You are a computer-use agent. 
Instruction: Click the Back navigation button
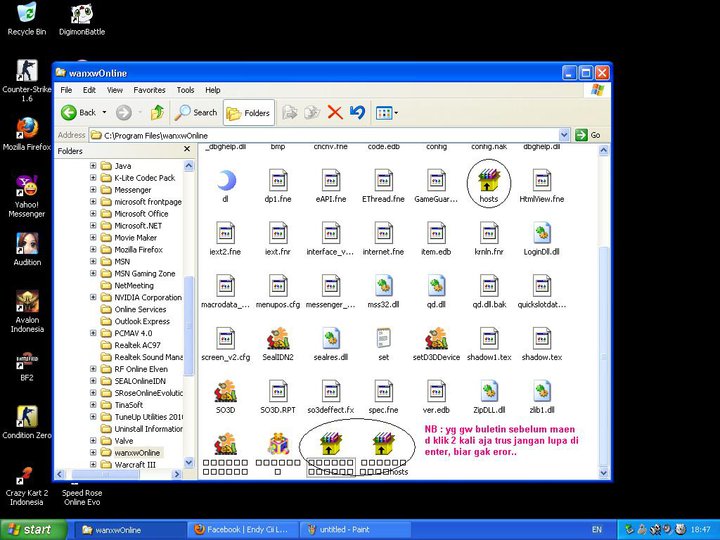(79, 112)
